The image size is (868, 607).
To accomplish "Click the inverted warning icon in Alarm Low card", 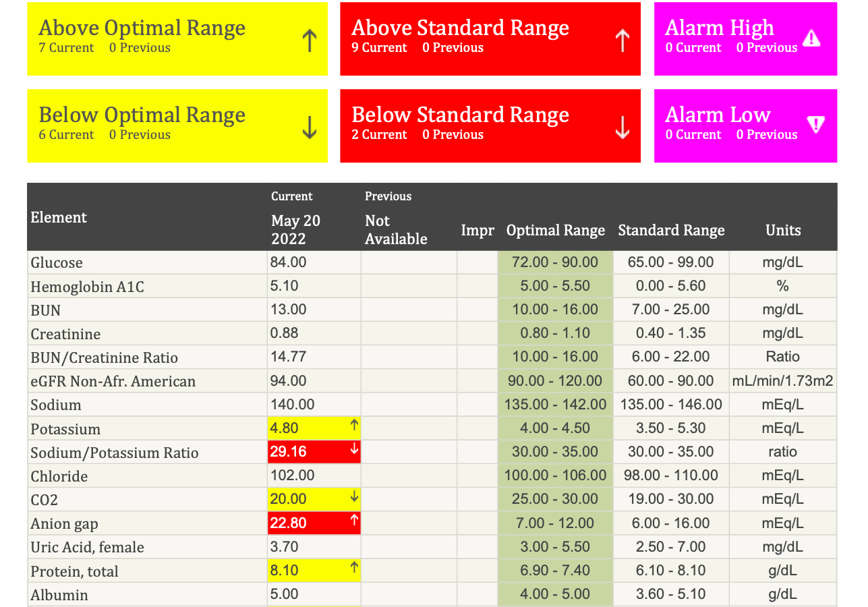I will point(816,124).
